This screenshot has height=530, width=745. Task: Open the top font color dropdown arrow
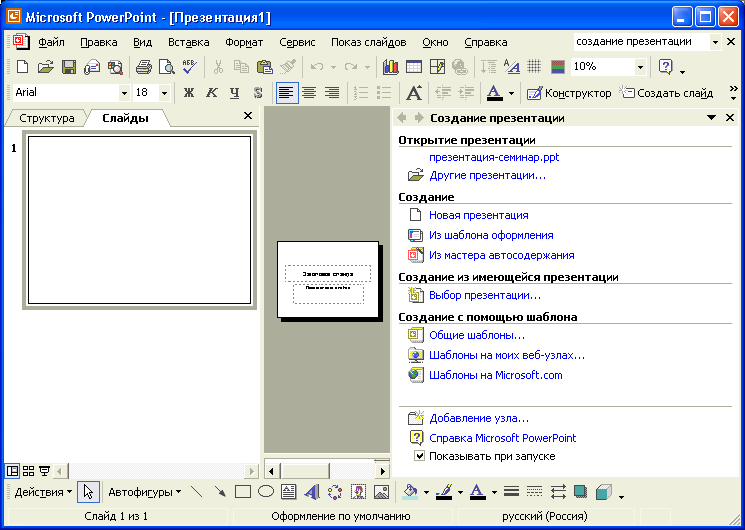pos(511,93)
